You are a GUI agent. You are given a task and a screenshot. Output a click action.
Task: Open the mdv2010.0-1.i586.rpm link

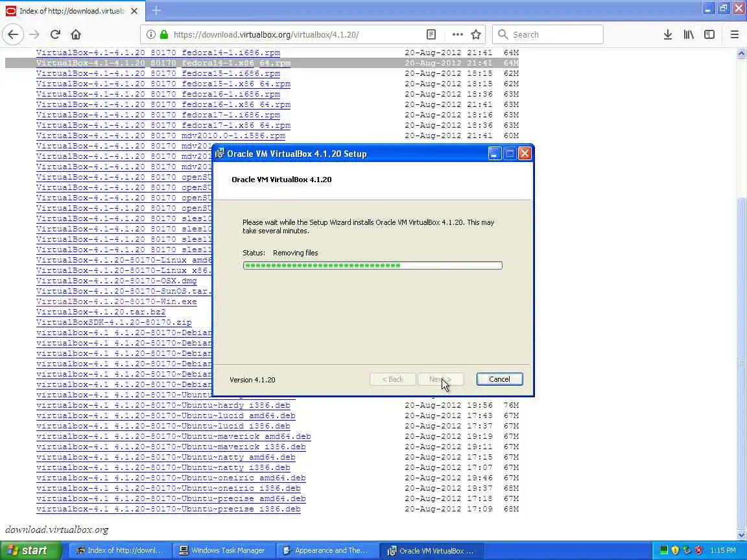coord(161,135)
